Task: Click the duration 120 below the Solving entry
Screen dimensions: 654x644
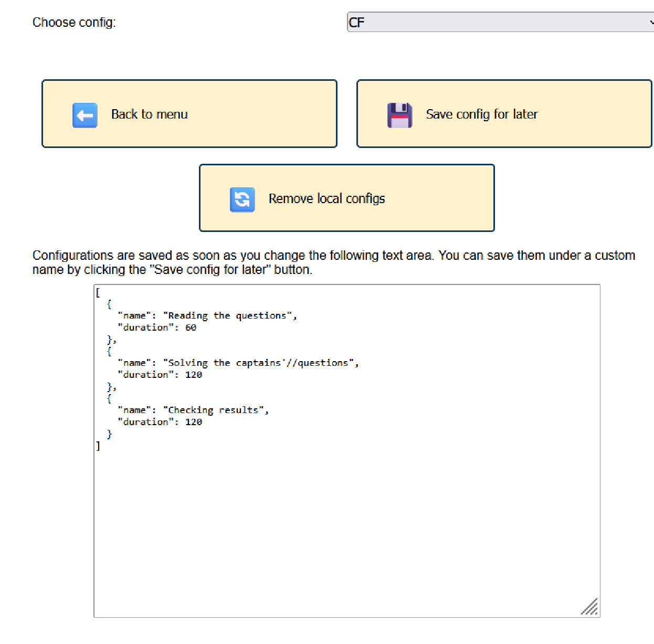Action: click(193, 375)
